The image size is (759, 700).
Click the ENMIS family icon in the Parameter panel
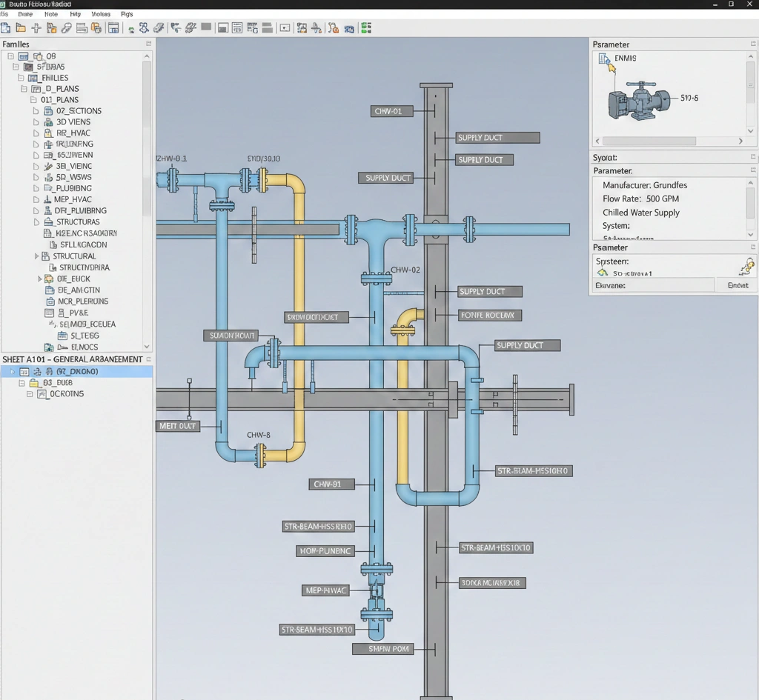pyautogui.click(x=605, y=59)
